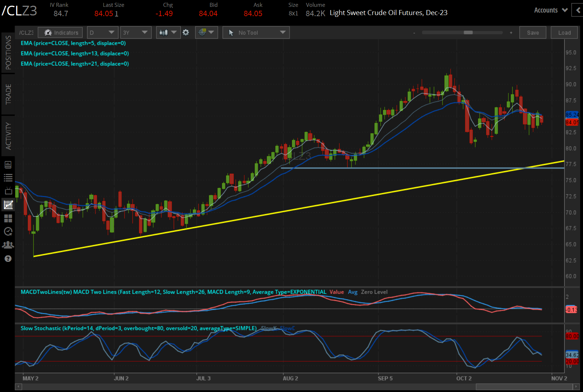Expand the candlestick chart type dropdown
The image size is (583, 392).
coord(168,33)
